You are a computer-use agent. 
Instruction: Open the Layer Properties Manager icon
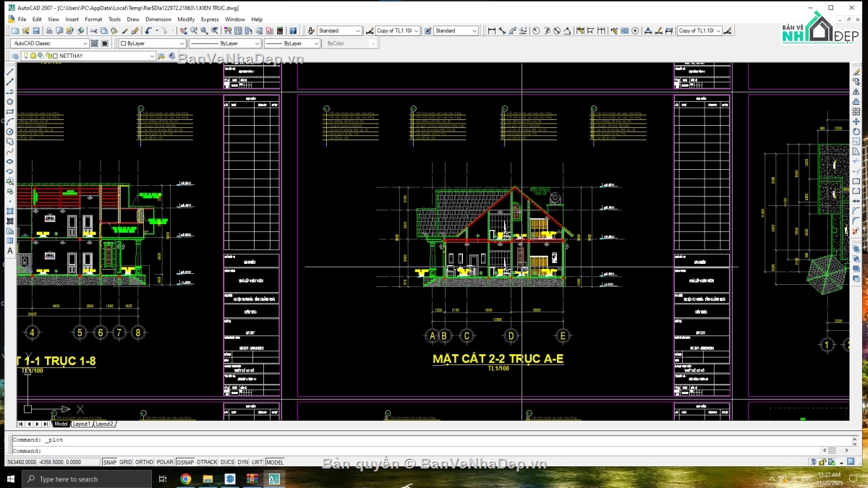point(16,56)
